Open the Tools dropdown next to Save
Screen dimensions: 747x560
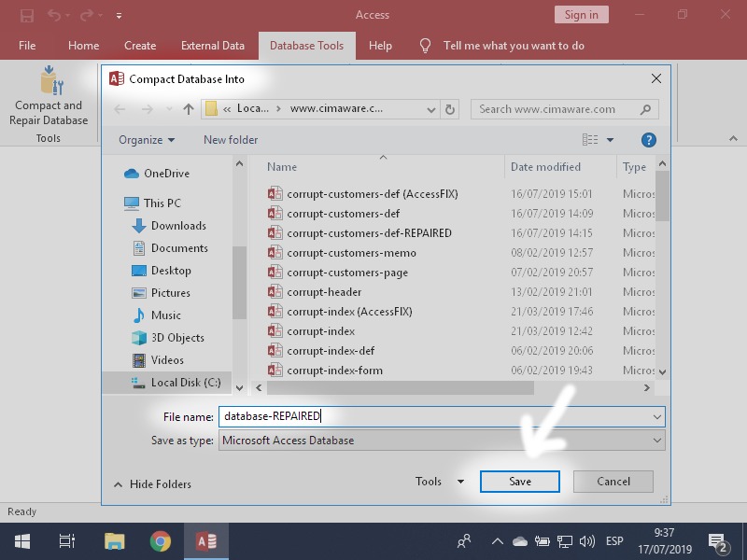coord(439,482)
